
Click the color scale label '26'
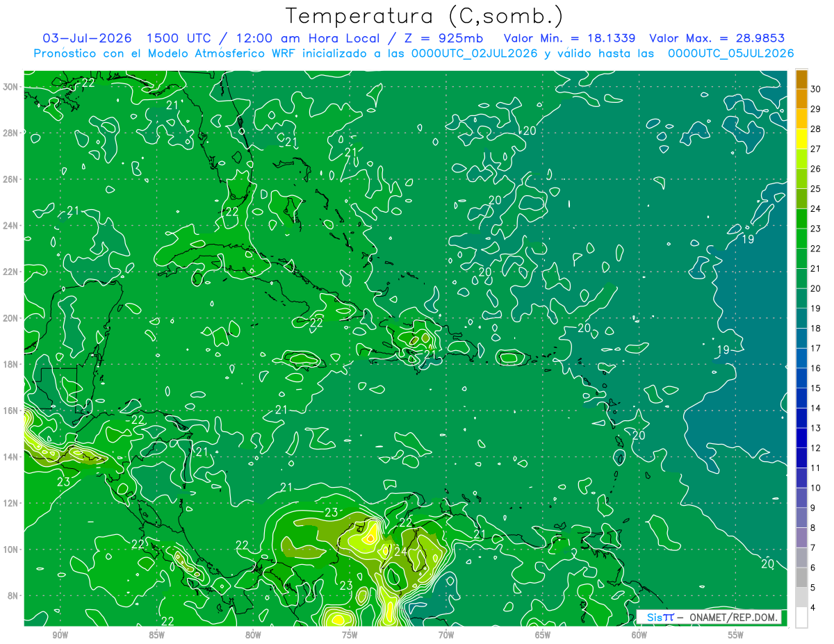816,169
